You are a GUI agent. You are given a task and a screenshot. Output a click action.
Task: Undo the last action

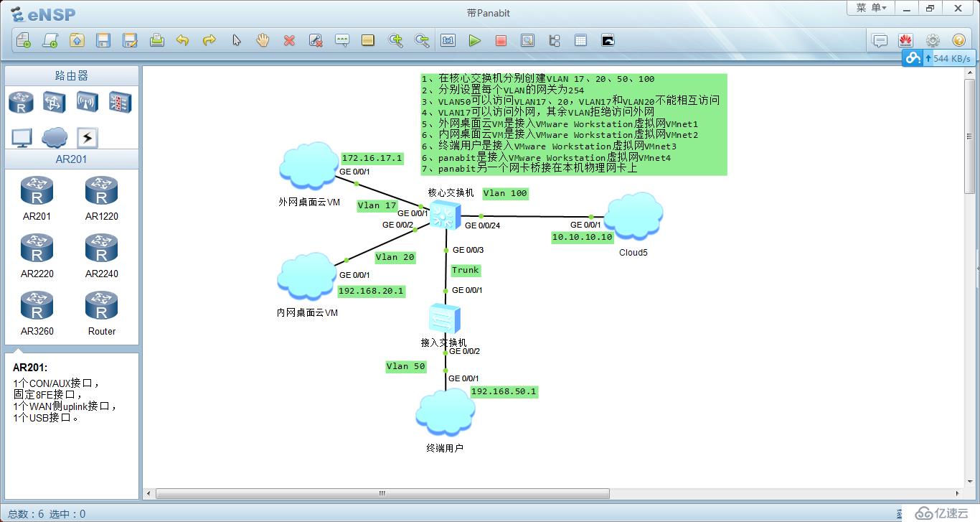tap(182, 40)
